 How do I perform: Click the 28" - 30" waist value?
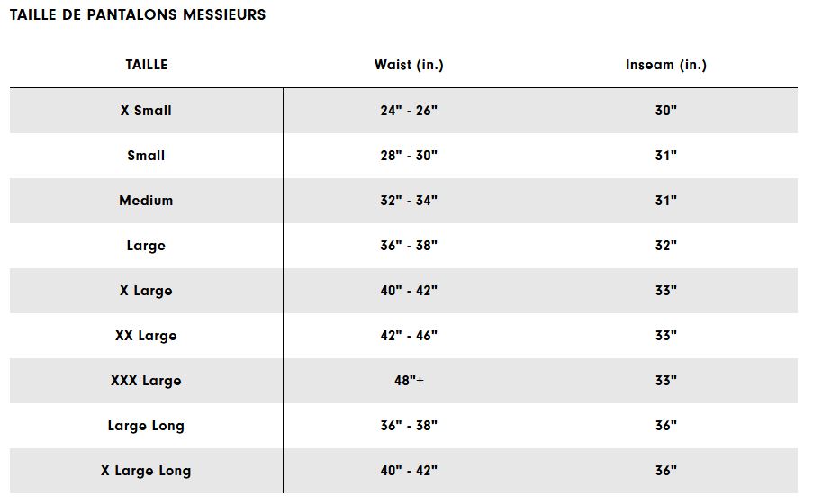pyautogui.click(x=409, y=156)
